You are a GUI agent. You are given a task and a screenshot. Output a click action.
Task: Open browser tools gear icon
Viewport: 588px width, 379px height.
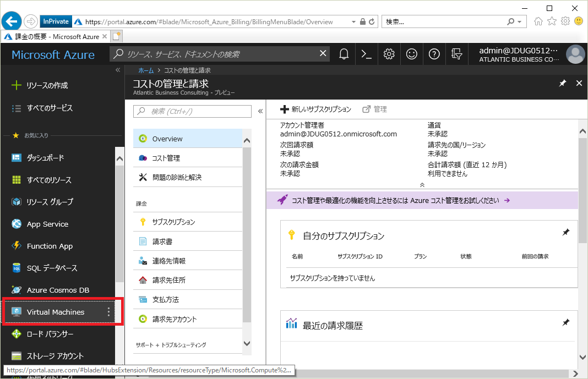tap(565, 21)
